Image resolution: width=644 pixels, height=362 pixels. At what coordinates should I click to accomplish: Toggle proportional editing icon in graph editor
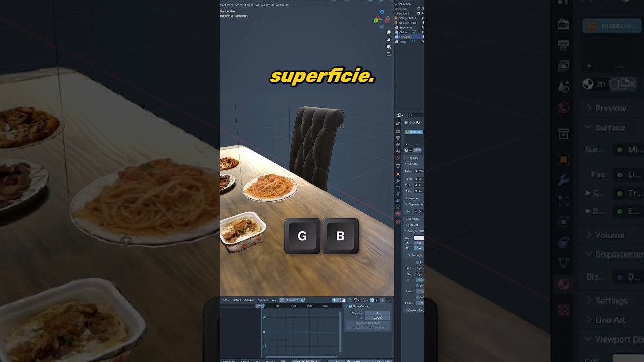click(382, 300)
